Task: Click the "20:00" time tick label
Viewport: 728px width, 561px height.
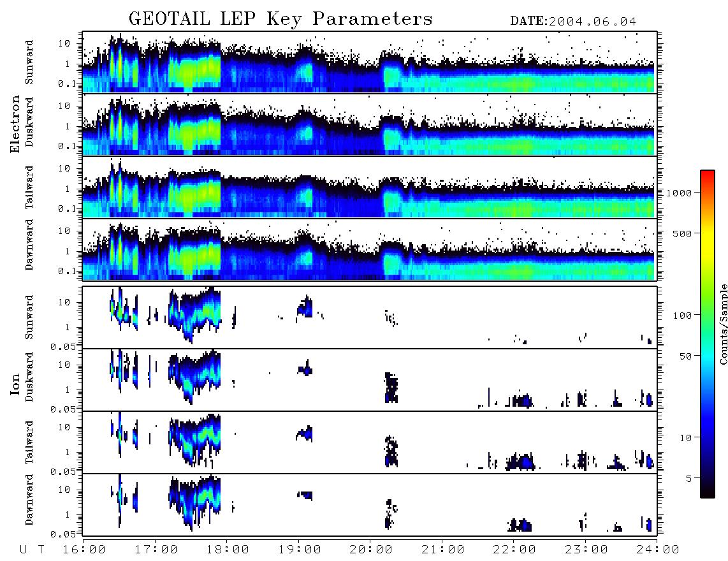Action: [371, 550]
